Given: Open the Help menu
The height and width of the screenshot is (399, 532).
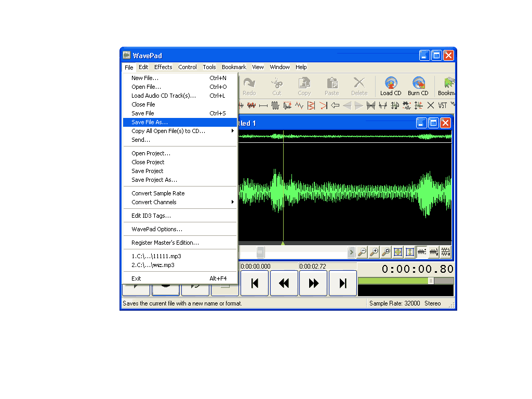Looking at the screenshot, I should (301, 67).
